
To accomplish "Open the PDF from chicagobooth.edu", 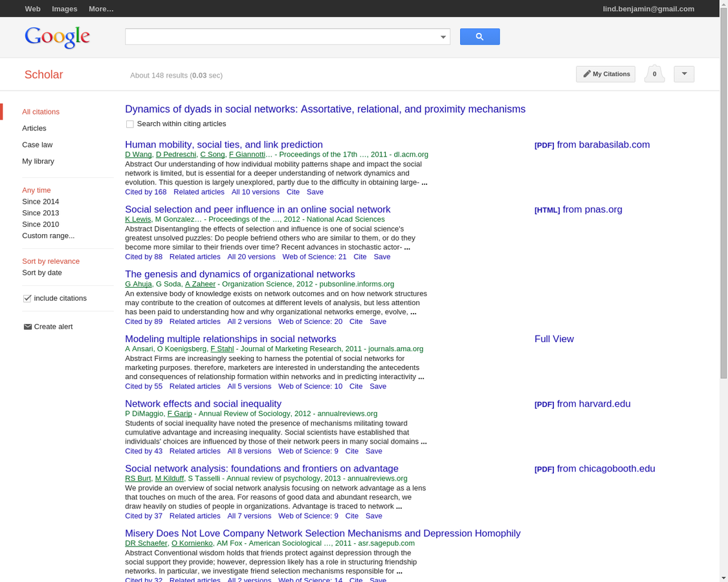I will pos(595,469).
